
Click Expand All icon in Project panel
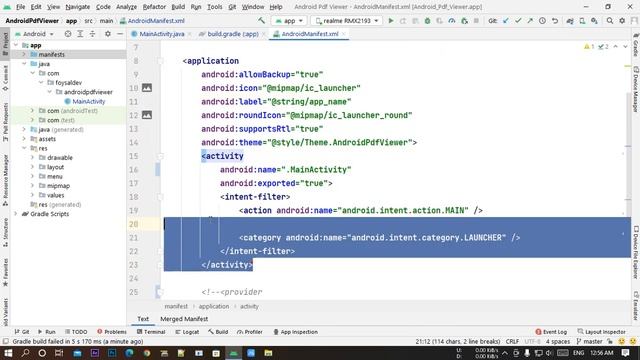click(80, 34)
